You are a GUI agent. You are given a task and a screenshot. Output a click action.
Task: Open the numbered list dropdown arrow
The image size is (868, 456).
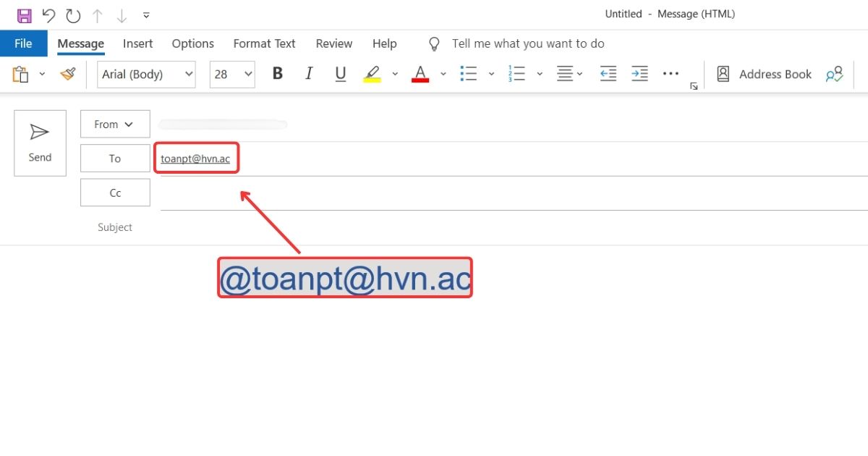click(540, 73)
